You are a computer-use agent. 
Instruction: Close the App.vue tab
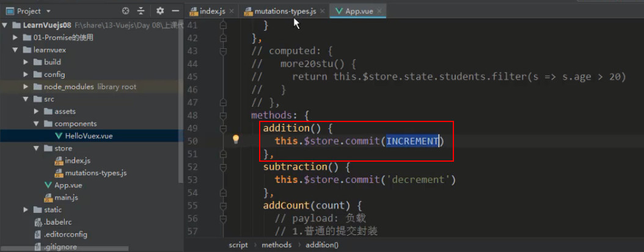coord(379,12)
